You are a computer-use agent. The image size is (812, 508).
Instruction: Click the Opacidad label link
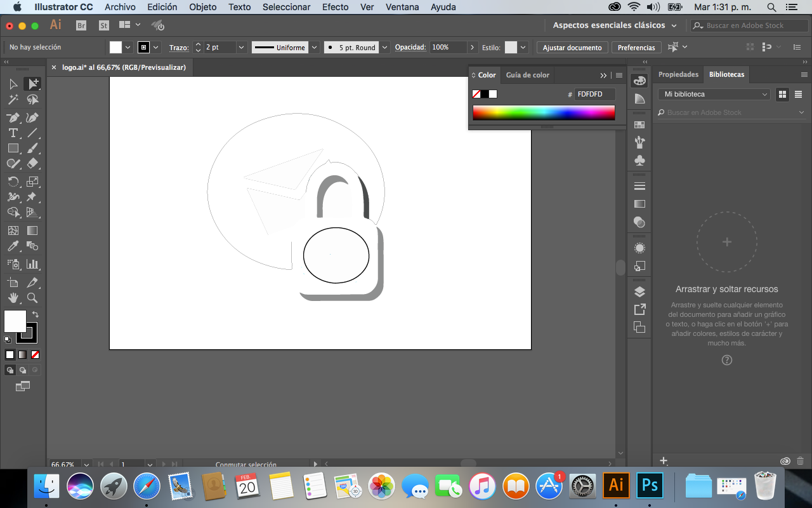tap(410, 48)
